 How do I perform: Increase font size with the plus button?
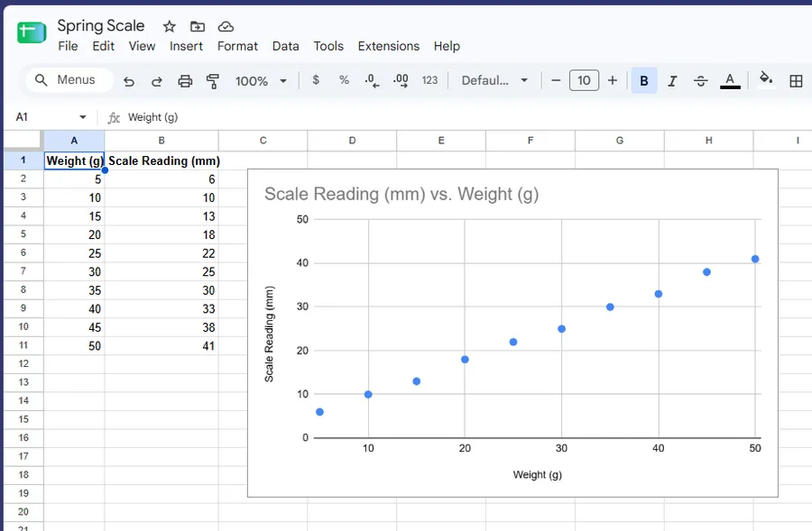613,80
